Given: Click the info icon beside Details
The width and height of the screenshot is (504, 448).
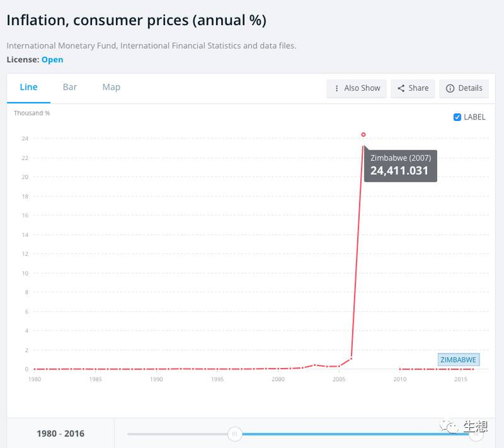Looking at the screenshot, I should click(x=450, y=89).
